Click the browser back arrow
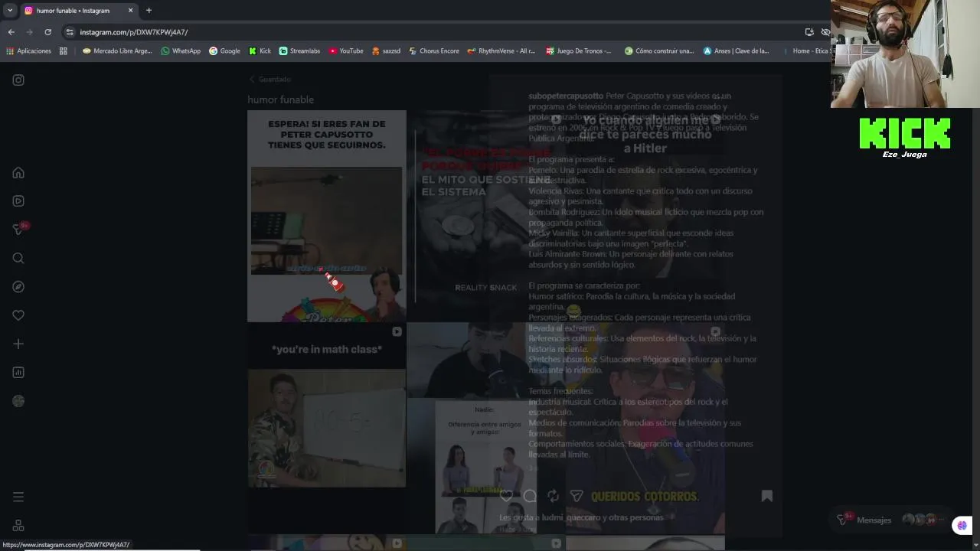The width and height of the screenshot is (980, 551). 11,32
